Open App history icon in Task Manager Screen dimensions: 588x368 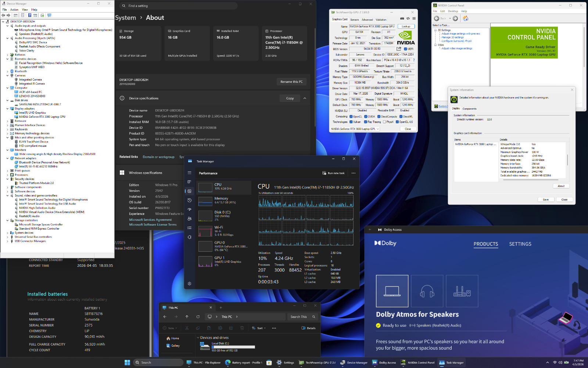tap(190, 200)
